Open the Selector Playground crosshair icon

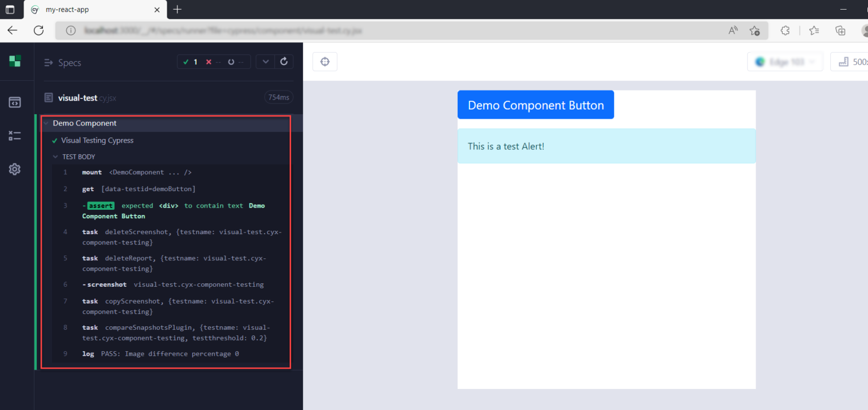[325, 61]
